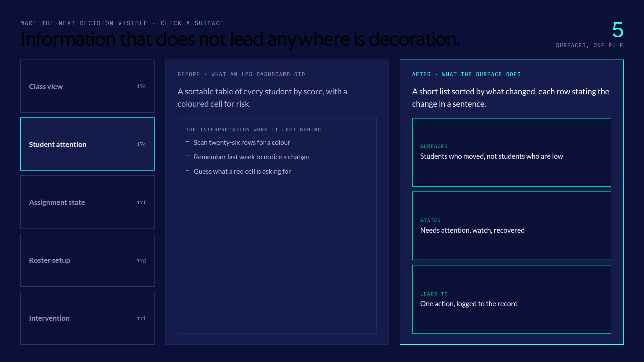The image size is (644, 362).
Task: Select the item Scan twenty-six rows for a colour
Action: tap(242, 142)
